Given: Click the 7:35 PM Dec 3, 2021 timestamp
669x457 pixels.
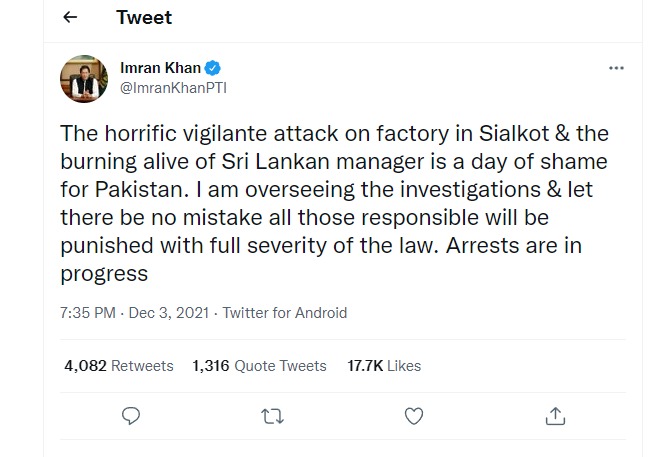Looking at the screenshot, I should 136,313.
